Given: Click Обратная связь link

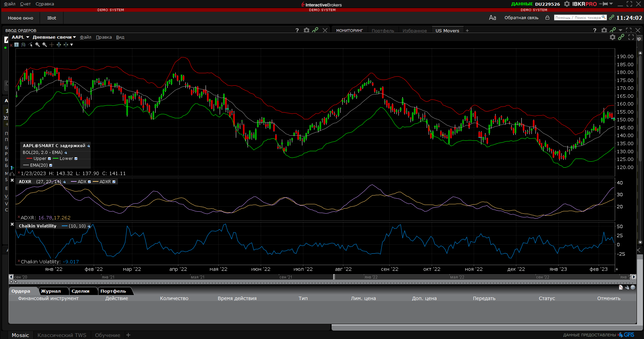Looking at the screenshot, I should click(521, 18).
